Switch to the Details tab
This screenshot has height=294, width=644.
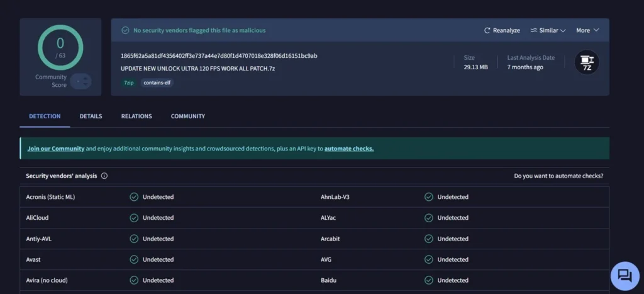tap(91, 116)
